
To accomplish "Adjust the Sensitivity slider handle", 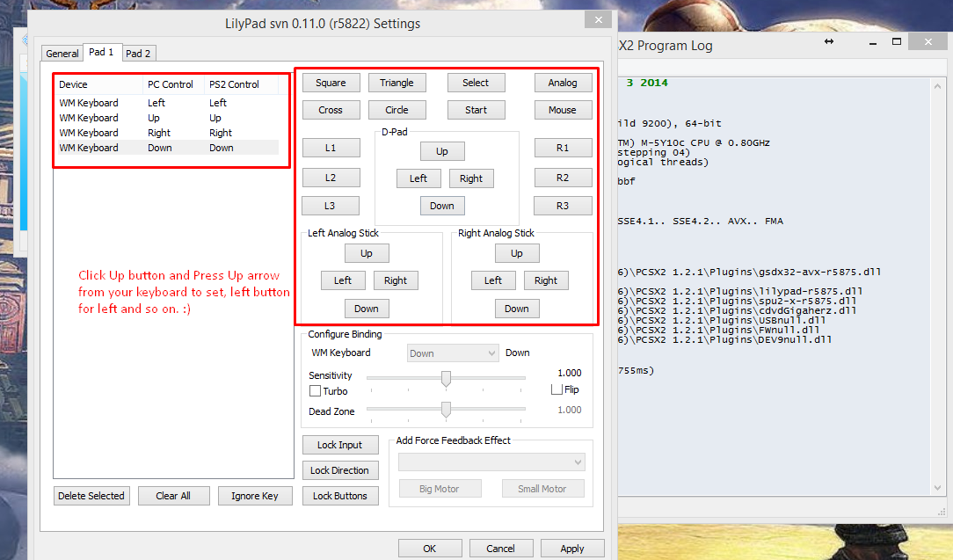I will (x=446, y=379).
